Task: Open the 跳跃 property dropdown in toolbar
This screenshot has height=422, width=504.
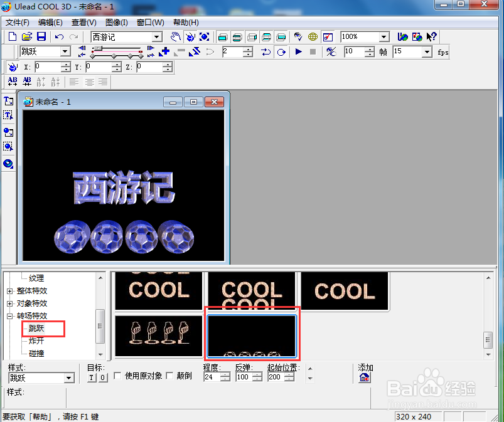Action: click(65, 51)
